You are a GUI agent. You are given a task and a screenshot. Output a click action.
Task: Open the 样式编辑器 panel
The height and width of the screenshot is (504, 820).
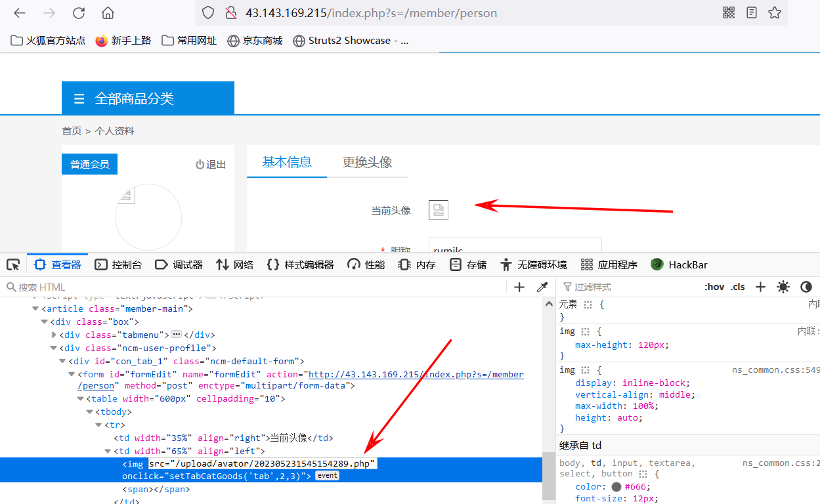point(301,264)
